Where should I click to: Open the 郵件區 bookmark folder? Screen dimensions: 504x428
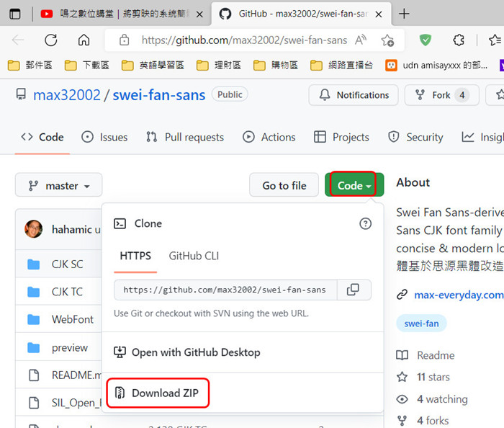click(x=30, y=66)
